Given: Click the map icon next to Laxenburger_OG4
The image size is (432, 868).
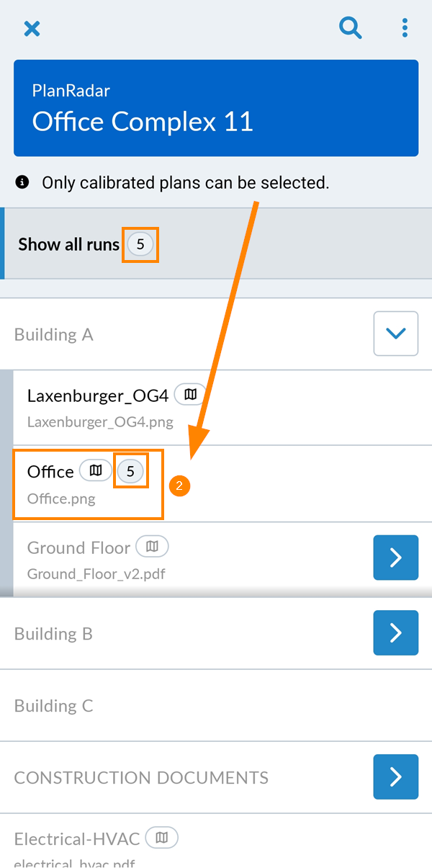Looking at the screenshot, I should coord(190,395).
